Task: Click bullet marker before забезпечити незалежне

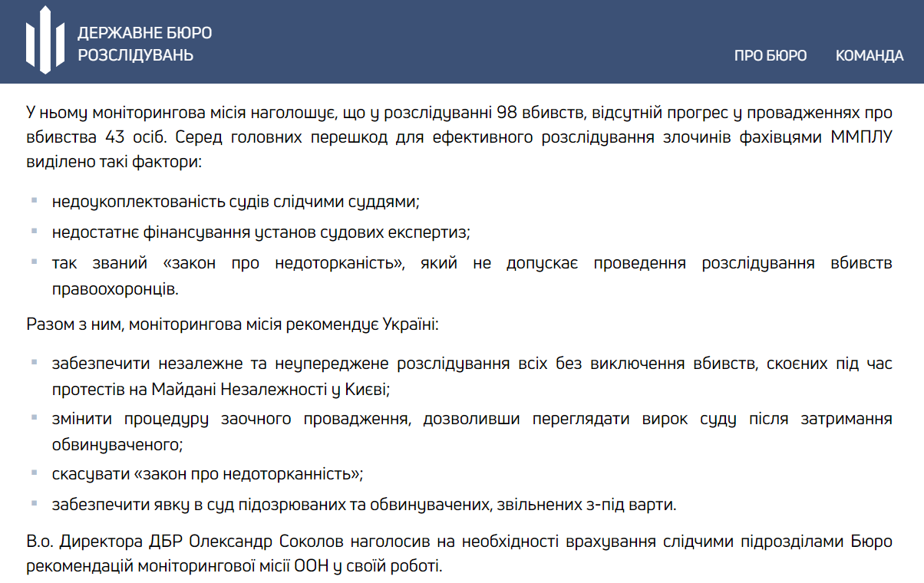Action: tap(35, 361)
